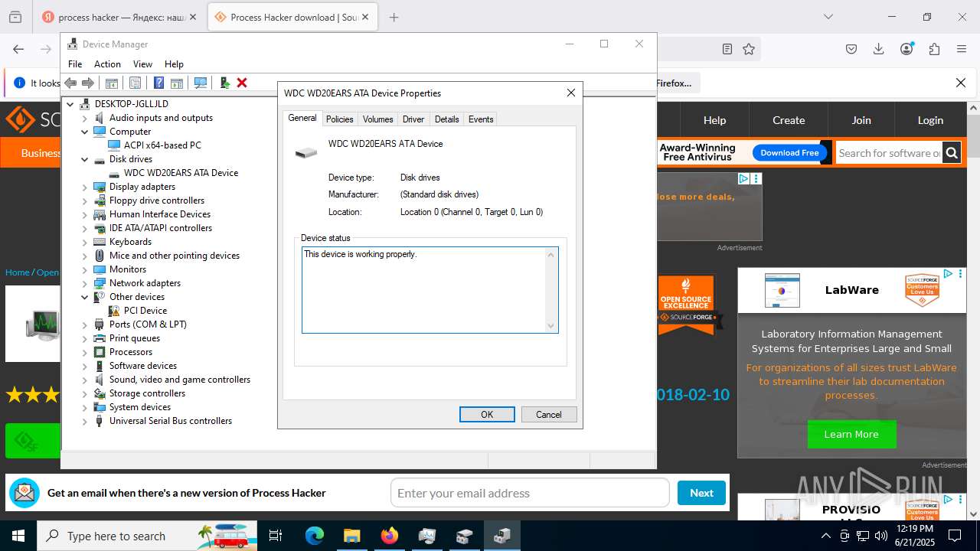Open the Properties toolbar icon in Device Manager
The image size is (980, 551).
[x=135, y=83]
